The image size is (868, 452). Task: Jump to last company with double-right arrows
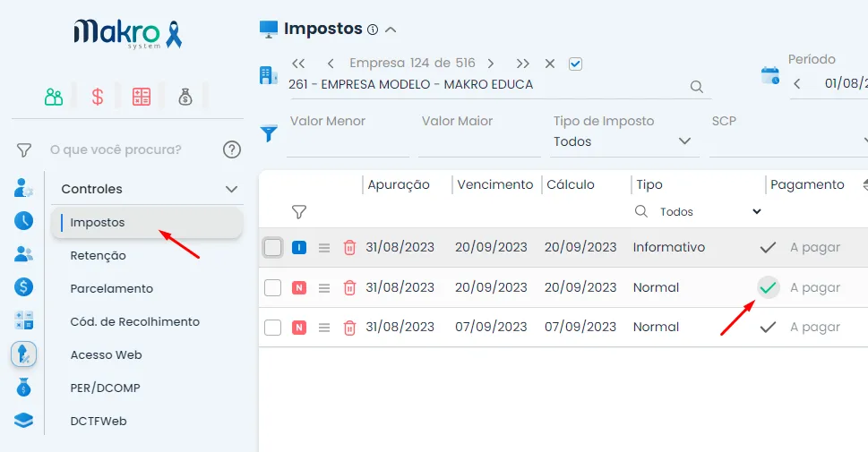point(522,64)
